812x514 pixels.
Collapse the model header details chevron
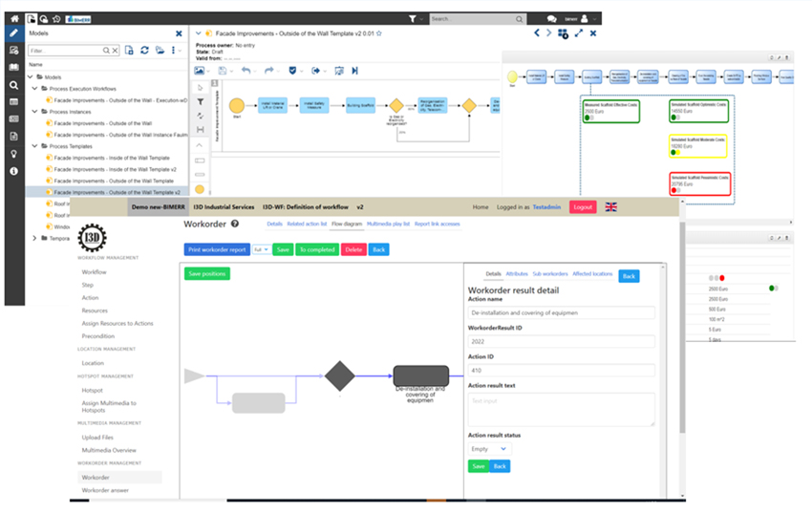[x=199, y=33]
